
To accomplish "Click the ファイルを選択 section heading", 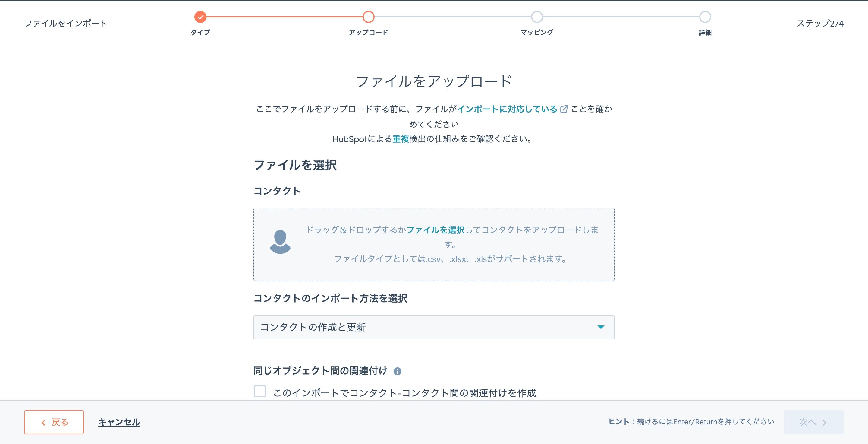I will 295,165.
